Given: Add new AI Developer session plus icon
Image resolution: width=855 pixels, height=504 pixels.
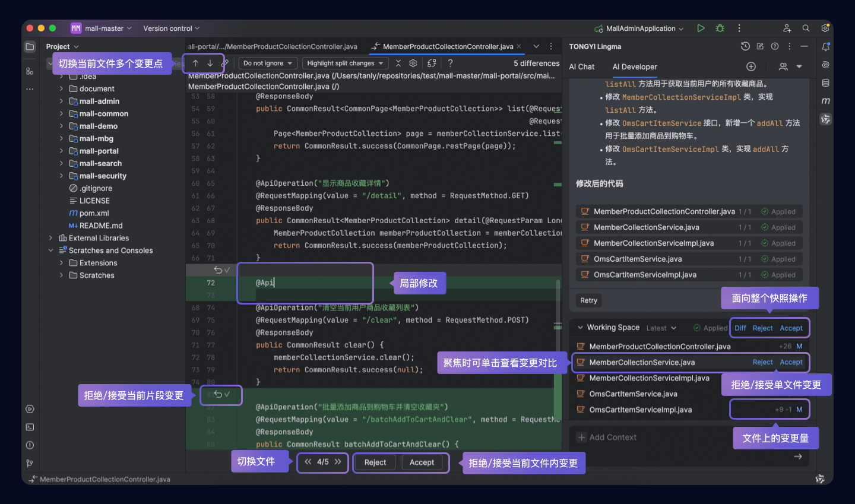Looking at the screenshot, I should (x=751, y=66).
